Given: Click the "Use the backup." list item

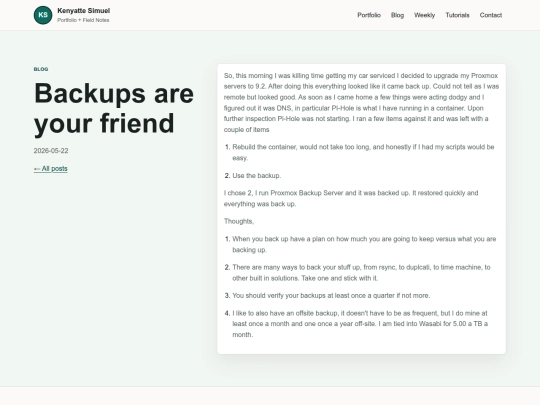Looking at the screenshot, I should tap(257, 176).
